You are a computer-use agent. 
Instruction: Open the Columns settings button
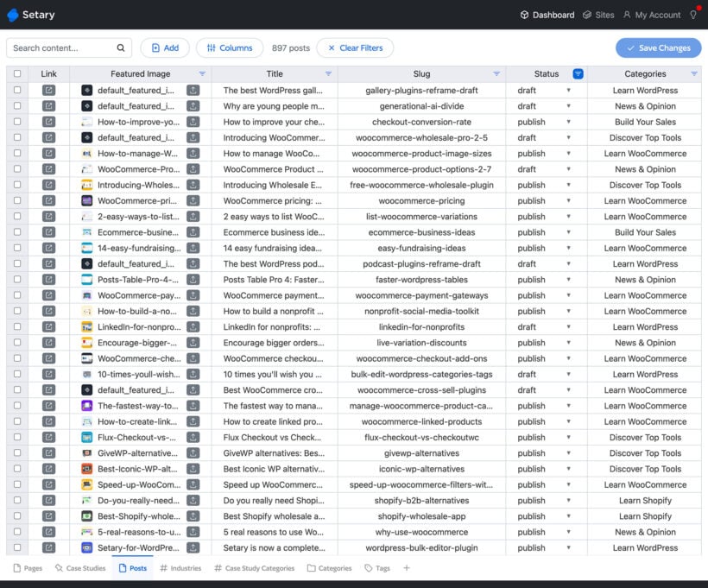(230, 47)
